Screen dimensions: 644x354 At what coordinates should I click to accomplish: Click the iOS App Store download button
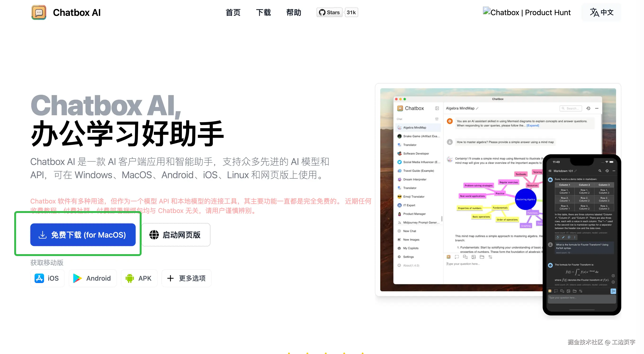47,278
